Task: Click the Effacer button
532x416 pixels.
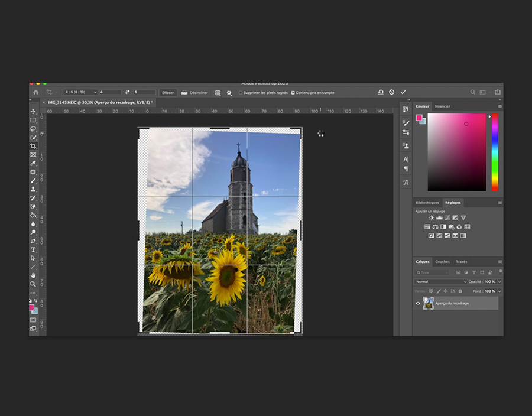Action: click(168, 93)
